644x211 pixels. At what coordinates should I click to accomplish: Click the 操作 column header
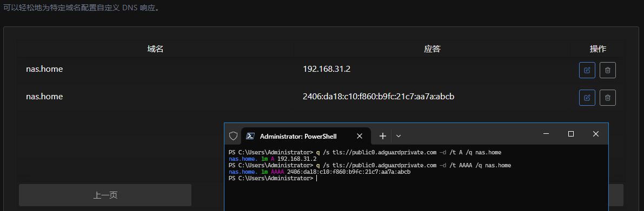tap(598, 49)
